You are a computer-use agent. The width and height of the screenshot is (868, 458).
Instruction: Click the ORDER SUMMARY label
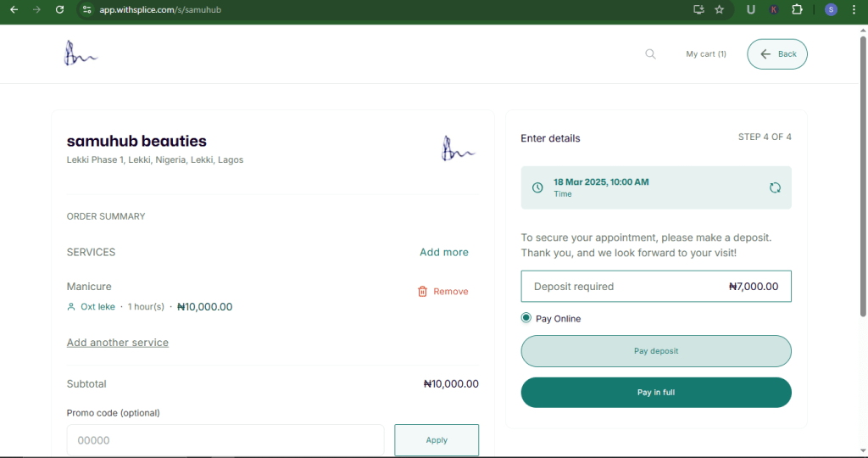[106, 216]
